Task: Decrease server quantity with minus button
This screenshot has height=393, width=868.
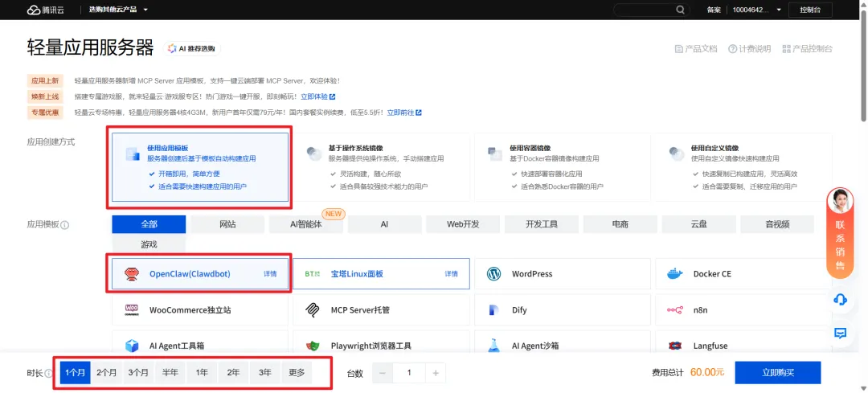Action: (382, 373)
